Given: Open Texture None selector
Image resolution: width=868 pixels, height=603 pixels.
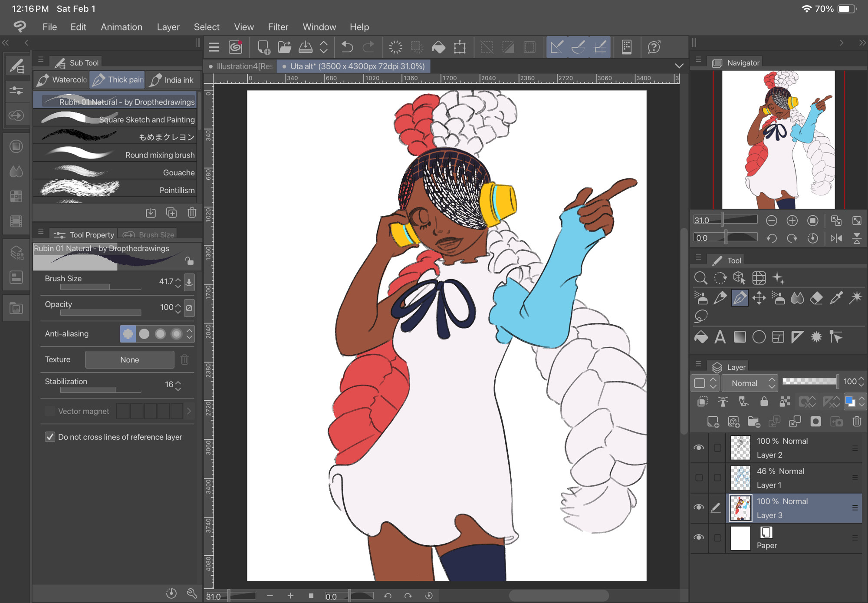Looking at the screenshot, I should (129, 359).
